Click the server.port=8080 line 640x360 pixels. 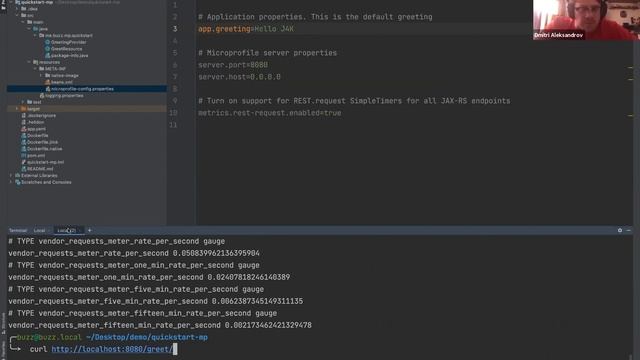click(233, 65)
